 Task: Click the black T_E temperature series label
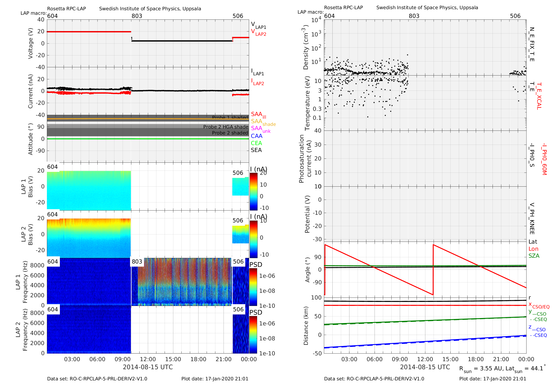[x=532, y=87]
